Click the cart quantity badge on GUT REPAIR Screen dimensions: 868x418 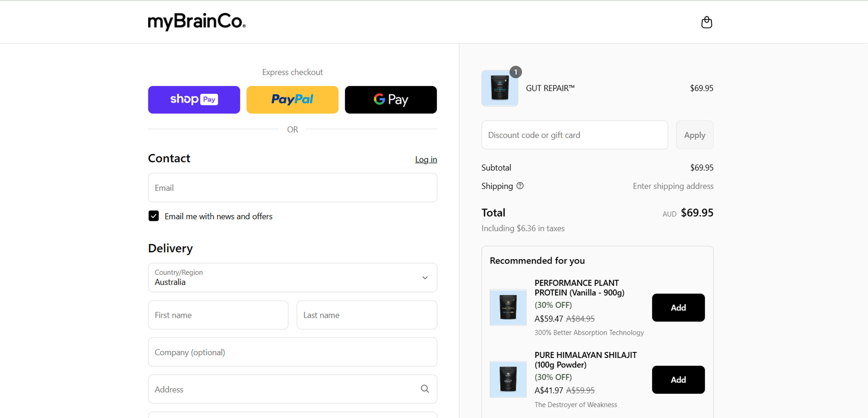point(515,72)
